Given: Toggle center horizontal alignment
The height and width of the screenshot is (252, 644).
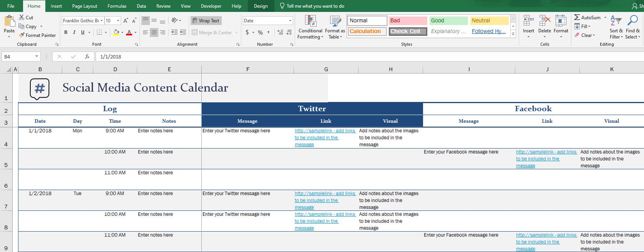Looking at the screenshot, I should point(154,32).
